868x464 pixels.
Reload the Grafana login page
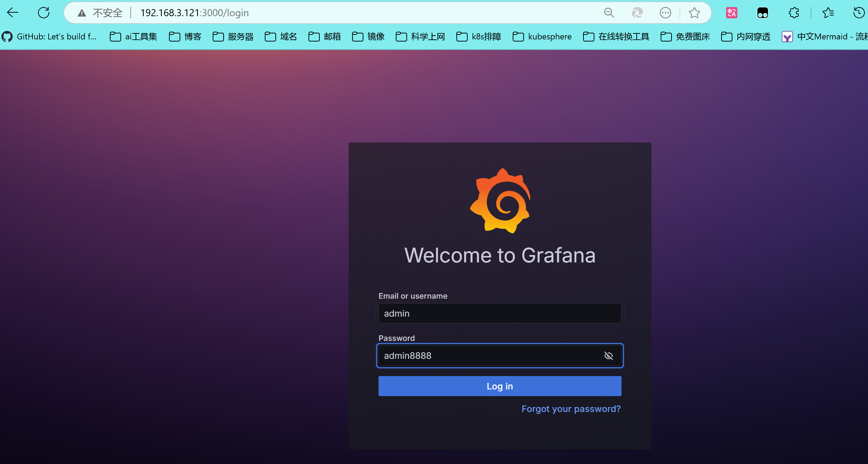[x=44, y=13]
